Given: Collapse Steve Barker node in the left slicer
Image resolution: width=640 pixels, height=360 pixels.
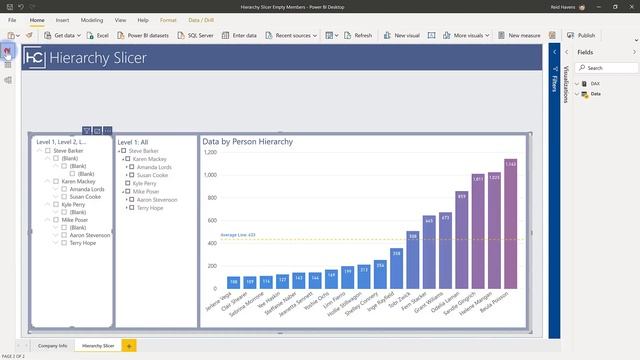Looking at the screenshot, I should click(x=40, y=151).
